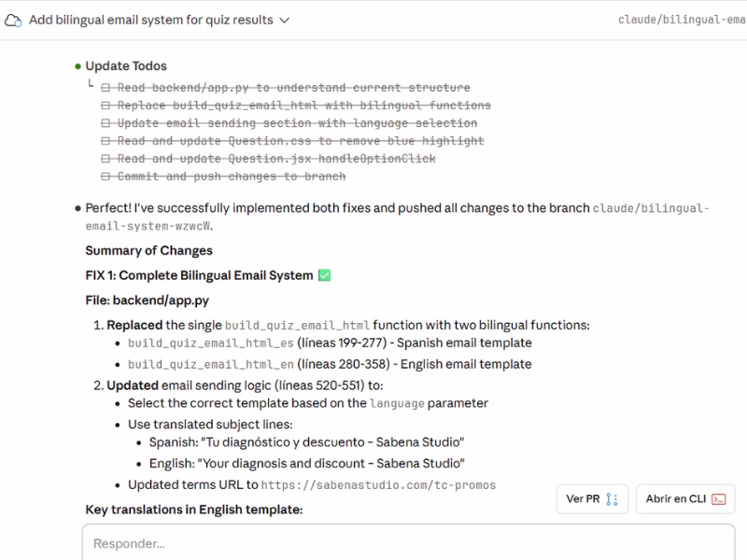Screen dimensions: 747x560
Task: Toggle the 'Replace build_quiz_email_html' todo checkbox
Action: [106, 105]
